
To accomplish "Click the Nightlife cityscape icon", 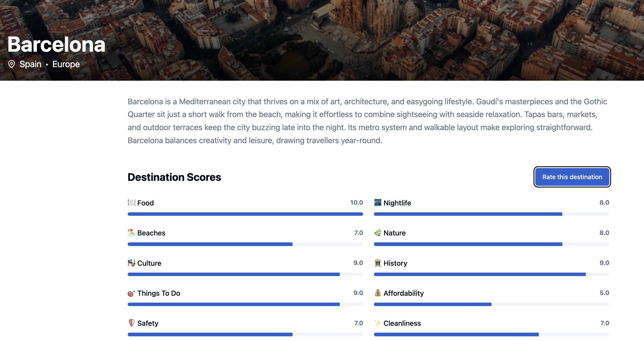I will pos(378,203).
